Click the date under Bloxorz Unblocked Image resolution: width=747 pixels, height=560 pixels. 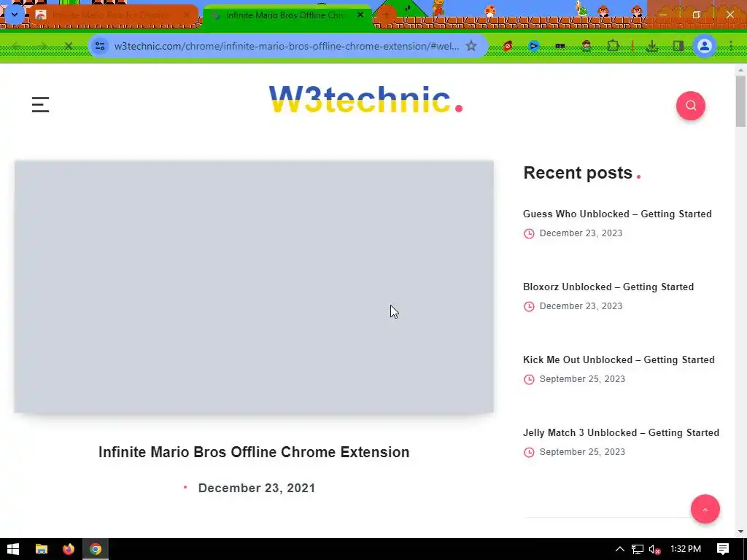[x=581, y=306]
